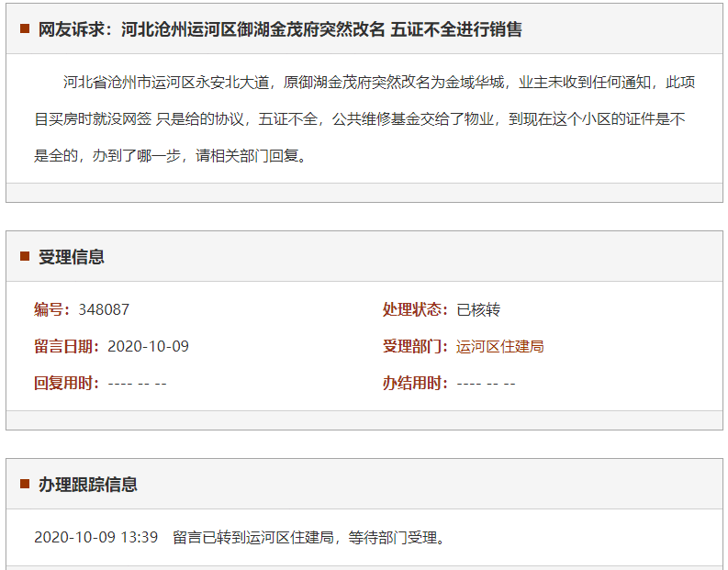Click the 回复用时 label
The width and height of the screenshot is (728, 570).
pos(66,384)
